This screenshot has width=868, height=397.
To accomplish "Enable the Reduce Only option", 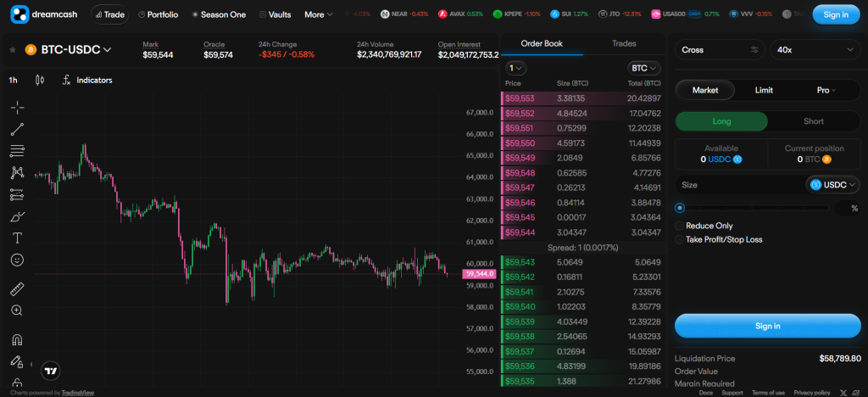I will point(704,226).
